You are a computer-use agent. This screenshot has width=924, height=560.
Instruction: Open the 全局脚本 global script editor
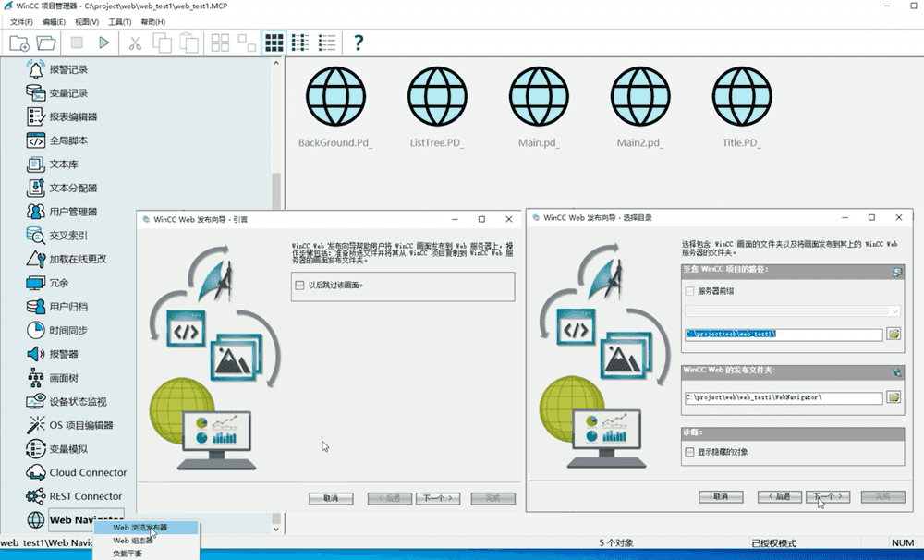[x=68, y=140]
